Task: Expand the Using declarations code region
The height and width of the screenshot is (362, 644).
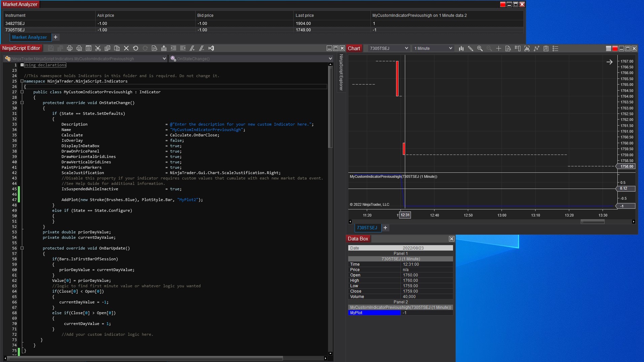Action: [22, 65]
